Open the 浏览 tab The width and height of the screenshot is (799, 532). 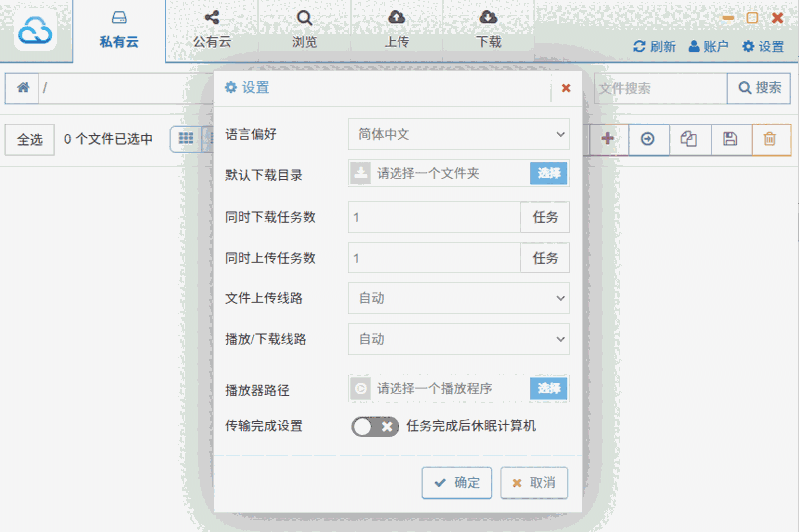[305, 31]
